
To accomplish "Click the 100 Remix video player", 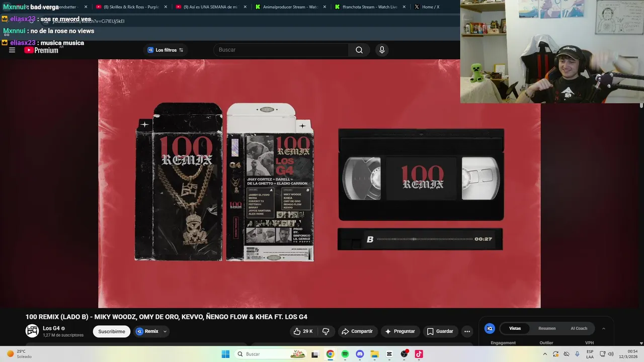I will [x=319, y=184].
